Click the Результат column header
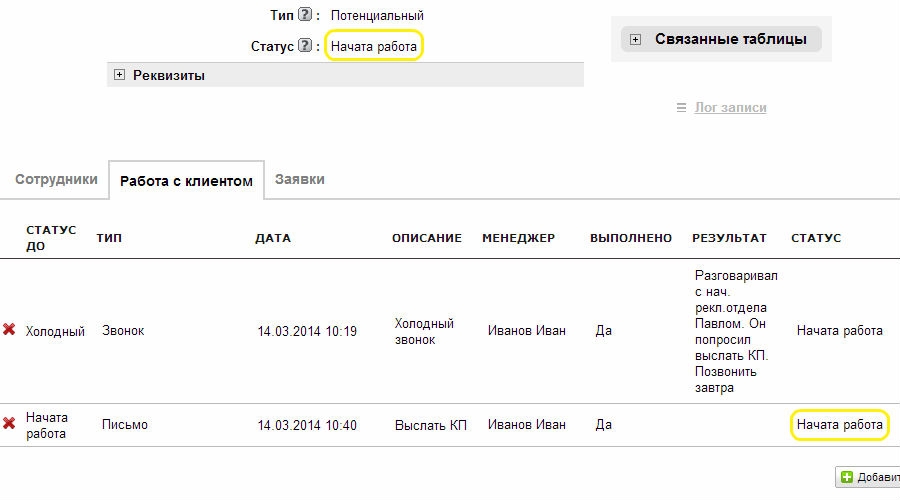The height and width of the screenshot is (500, 900). [729, 238]
